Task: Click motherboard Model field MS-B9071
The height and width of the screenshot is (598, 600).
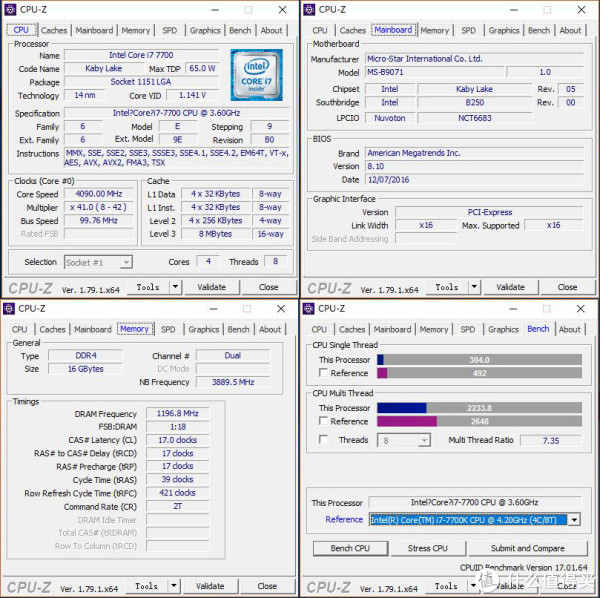Action: [435, 72]
